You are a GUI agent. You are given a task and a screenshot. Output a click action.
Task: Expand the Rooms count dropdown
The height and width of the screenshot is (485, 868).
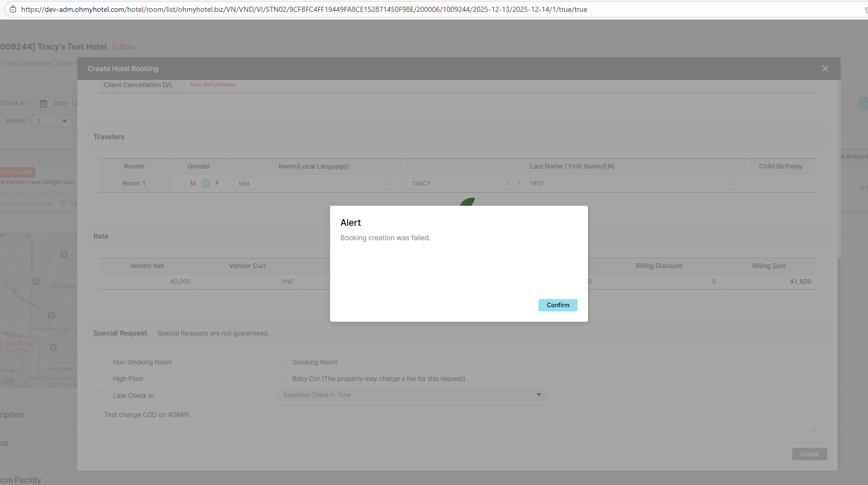(53, 121)
